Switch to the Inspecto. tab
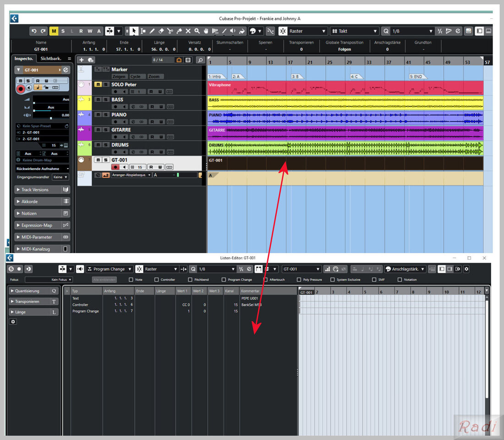 24,59
